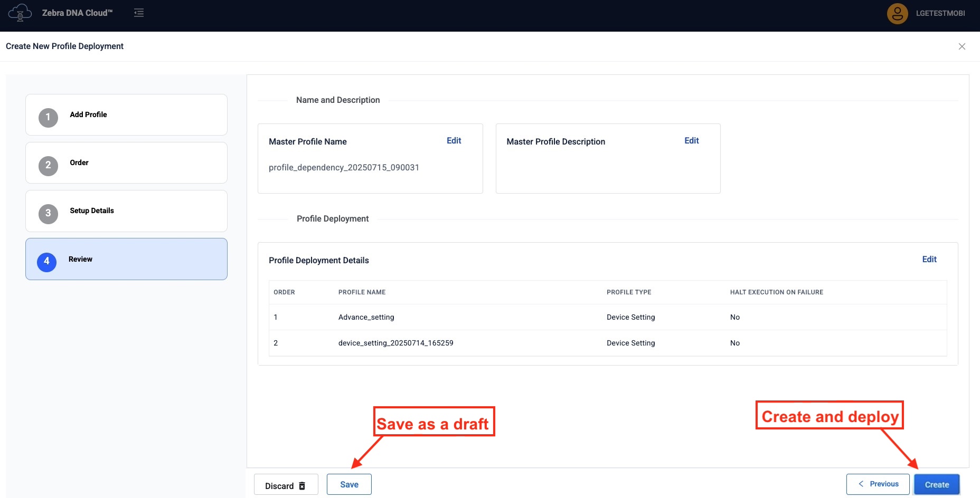Click the step 3 number circle
Viewport: 980px width, 498px height.
pyautogui.click(x=48, y=214)
